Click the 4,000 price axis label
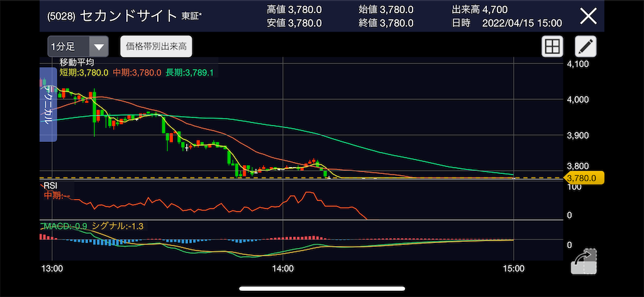The image size is (644, 297). (577, 99)
